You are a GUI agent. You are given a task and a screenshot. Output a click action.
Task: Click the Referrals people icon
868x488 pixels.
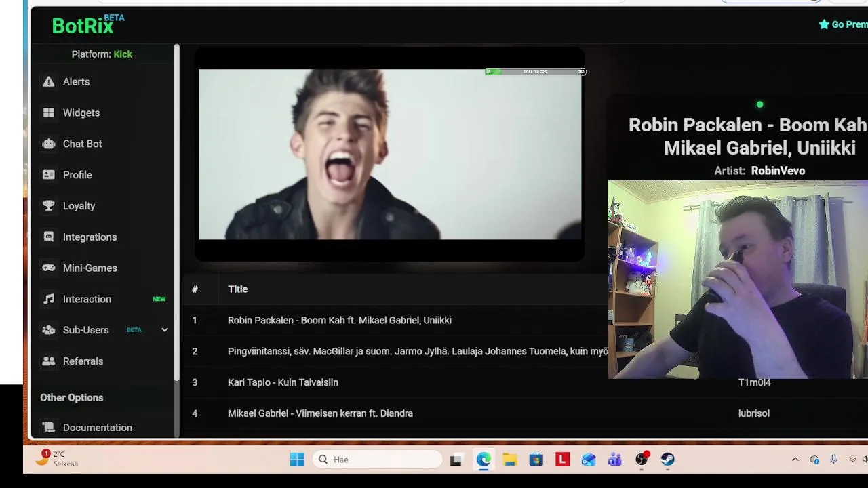click(x=48, y=361)
